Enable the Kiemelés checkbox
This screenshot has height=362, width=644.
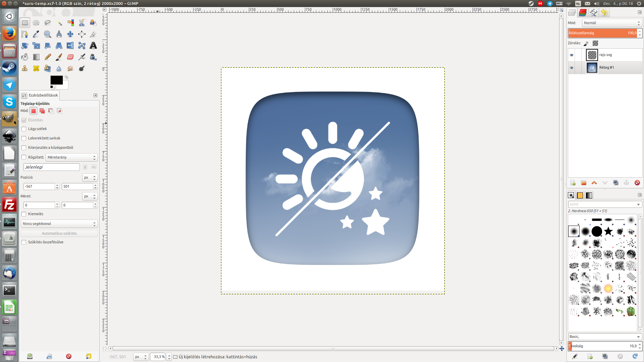[x=24, y=214]
